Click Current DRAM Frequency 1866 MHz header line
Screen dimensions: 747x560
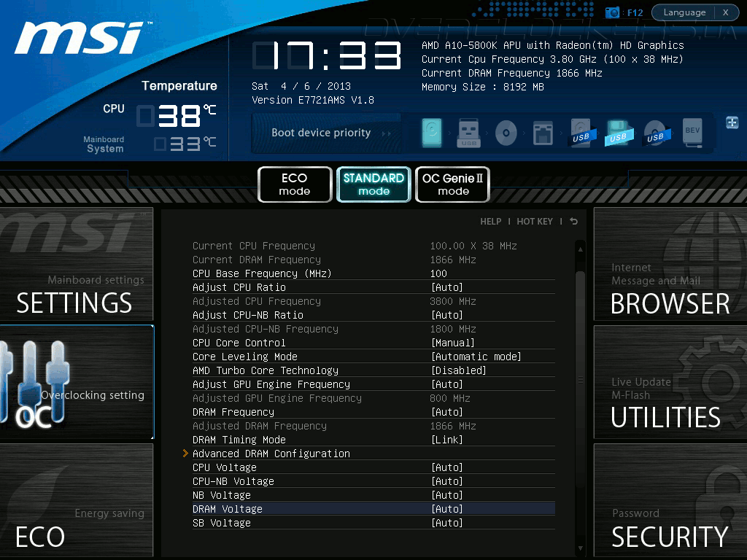coord(511,73)
